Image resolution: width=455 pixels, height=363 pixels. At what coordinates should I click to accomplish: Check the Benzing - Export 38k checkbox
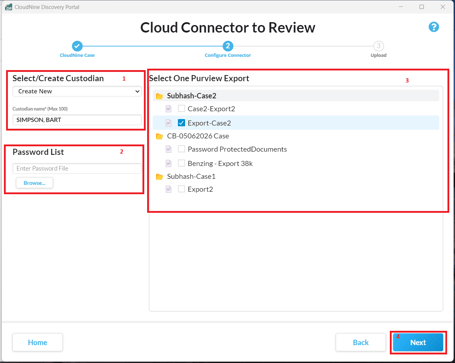coord(181,163)
